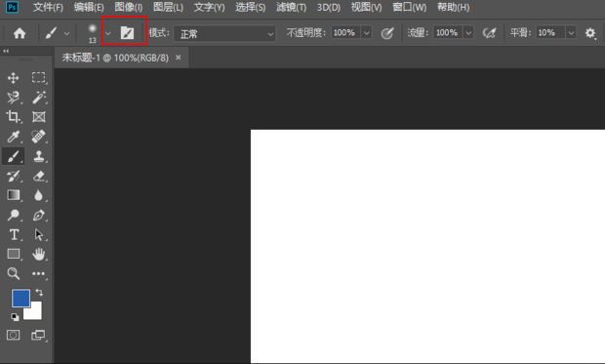Select the Rectangular Marquee tool
The width and height of the screenshot is (605, 364).
tap(38, 78)
